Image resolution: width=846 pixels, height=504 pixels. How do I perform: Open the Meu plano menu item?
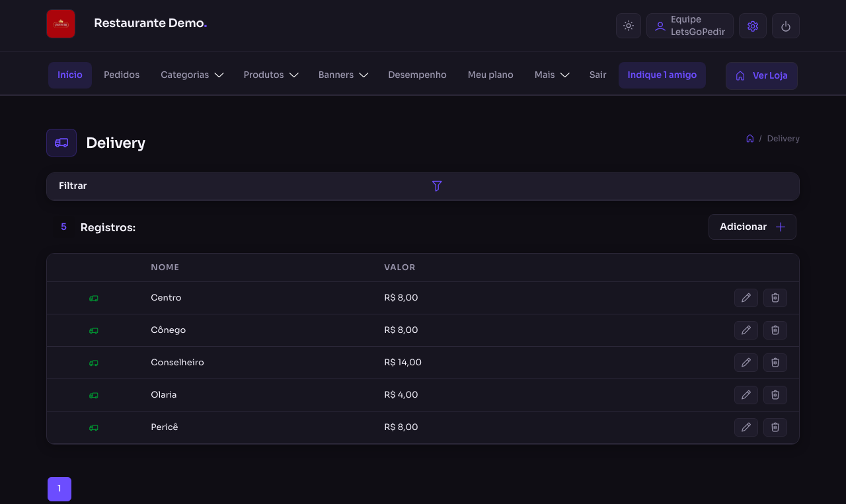[x=490, y=75]
